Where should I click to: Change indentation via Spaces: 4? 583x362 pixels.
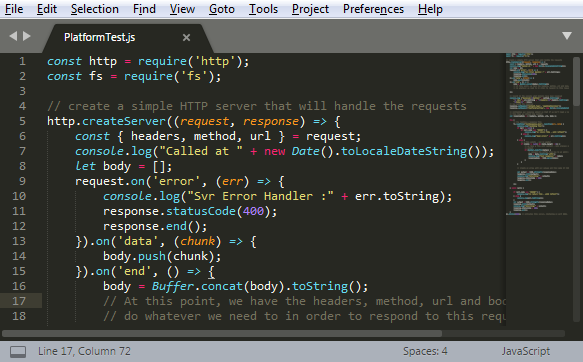425,351
